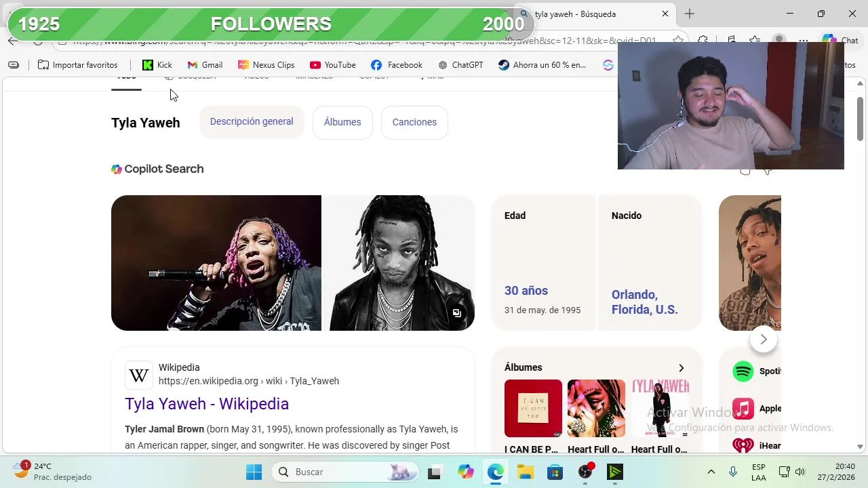Open the ChatGPT bookmark

[460, 65]
